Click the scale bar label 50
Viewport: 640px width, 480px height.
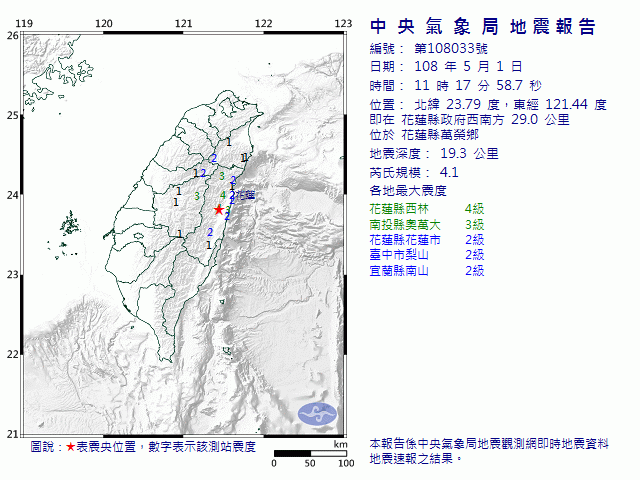click(310, 463)
